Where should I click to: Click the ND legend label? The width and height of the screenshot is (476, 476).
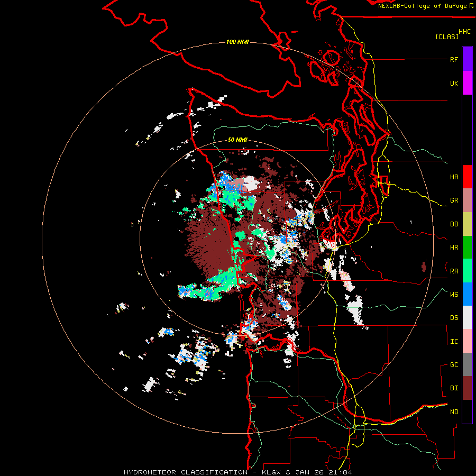point(454,412)
